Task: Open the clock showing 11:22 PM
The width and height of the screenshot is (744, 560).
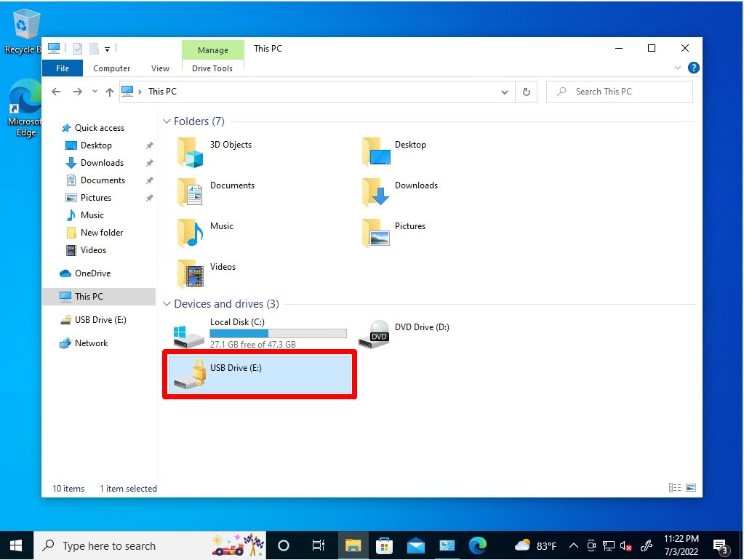Action: pos(681,545)
